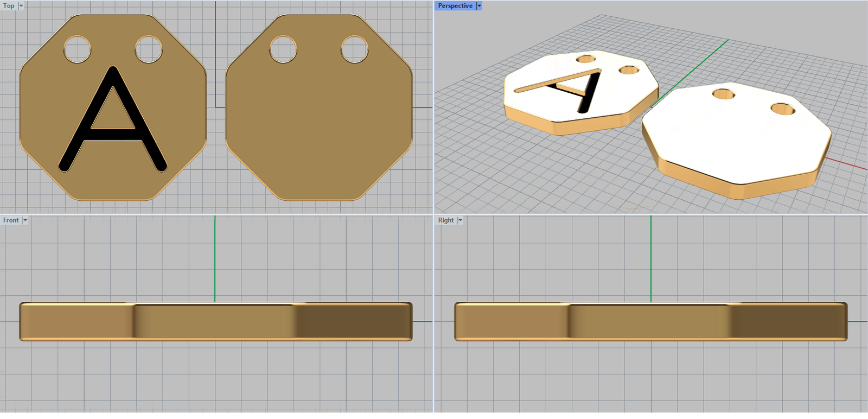This screenshot has width=868, height=419.
Task: Click the Top viewport title label
Action: (x=9, y=6)
